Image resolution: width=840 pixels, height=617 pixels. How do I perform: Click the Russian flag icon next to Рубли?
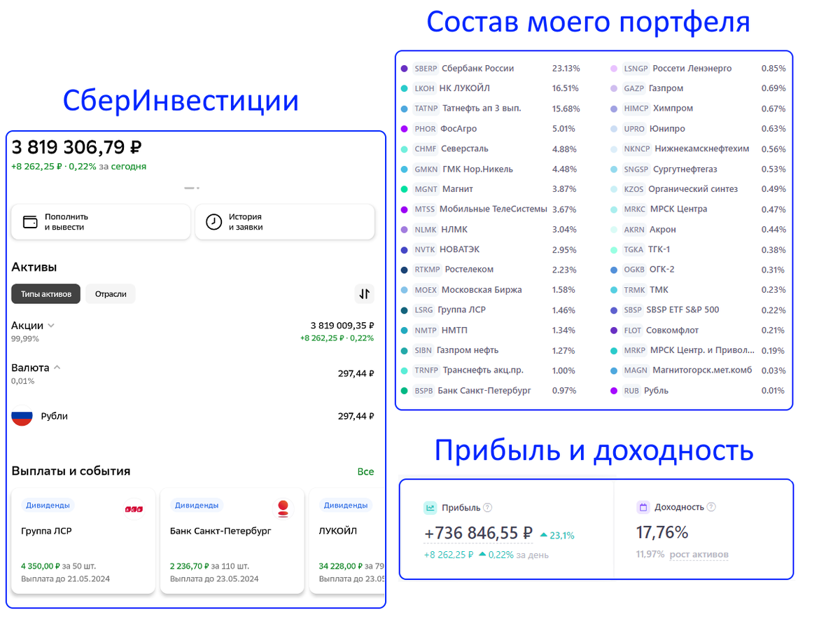click(x=22, y=416)
